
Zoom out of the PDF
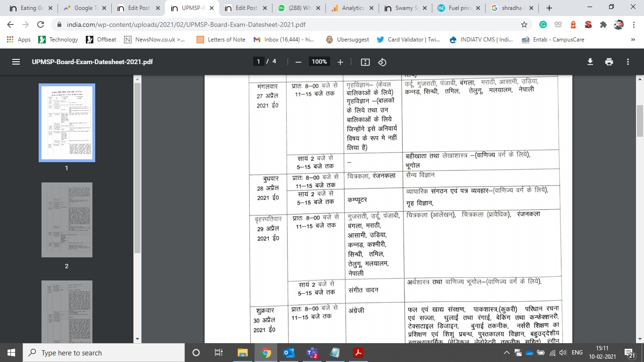pos(297,62)
